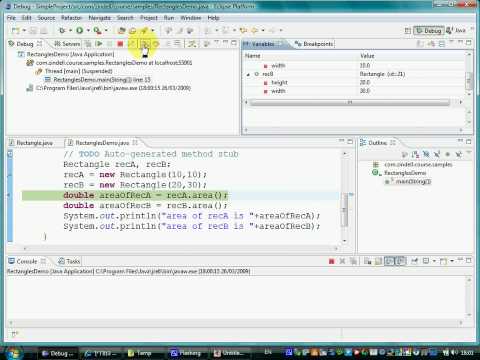Click the External Tools run icon
This screenshot has width=480, height=360.
point(97,31)
